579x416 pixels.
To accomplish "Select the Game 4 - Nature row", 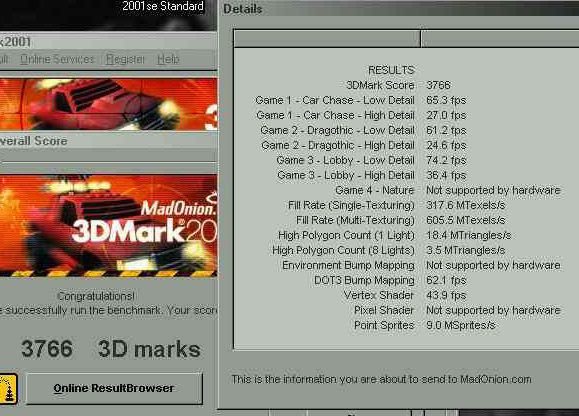I will tap(448, 190).
